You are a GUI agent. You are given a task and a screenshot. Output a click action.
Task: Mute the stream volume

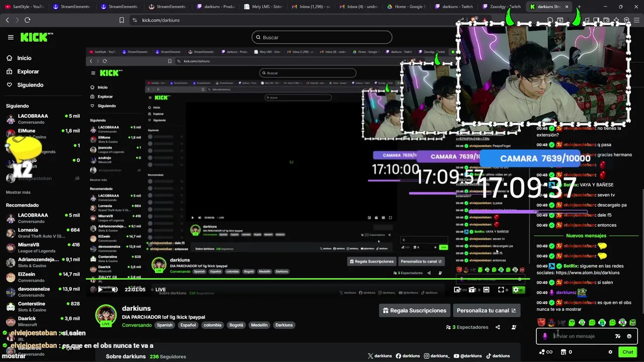point(115,290)
